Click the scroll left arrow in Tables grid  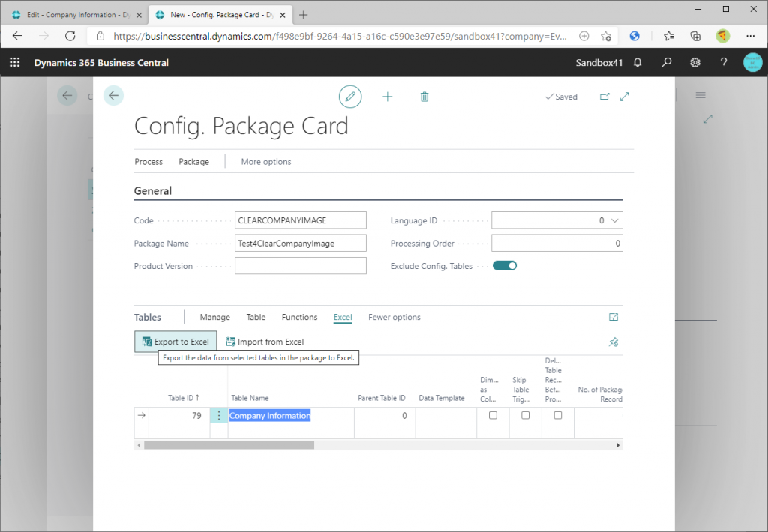139,445
